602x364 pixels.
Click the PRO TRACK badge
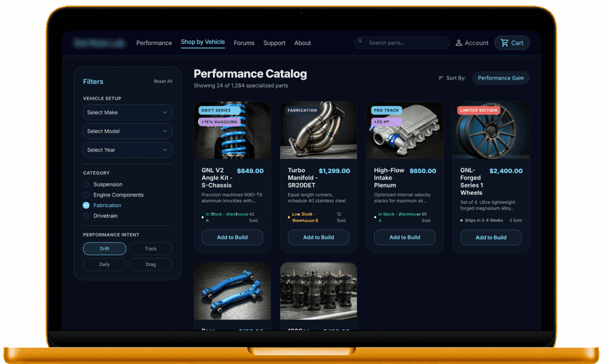[x=386, y=110]
